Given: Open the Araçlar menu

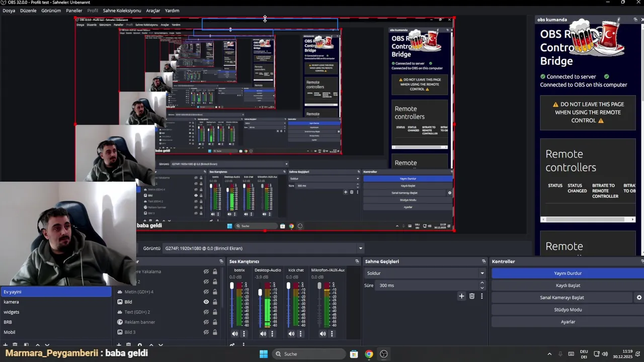Looking at the screenshot, I should (153, 11).
